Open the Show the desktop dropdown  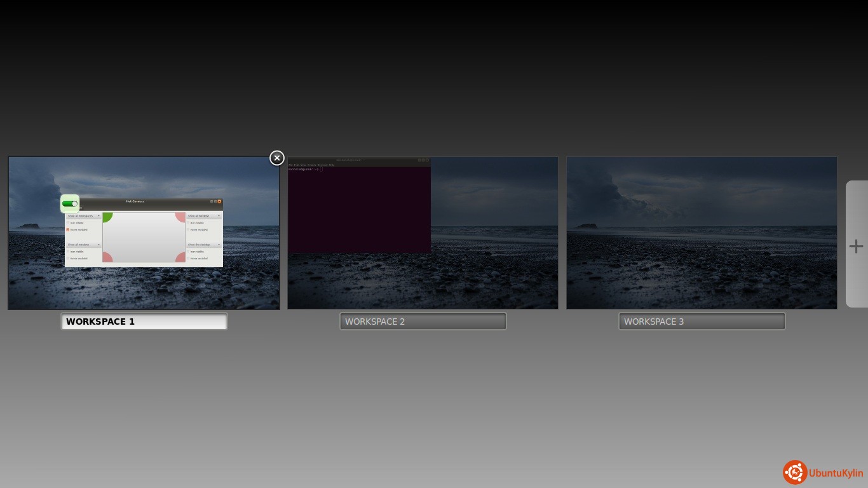tap(204, 245)
